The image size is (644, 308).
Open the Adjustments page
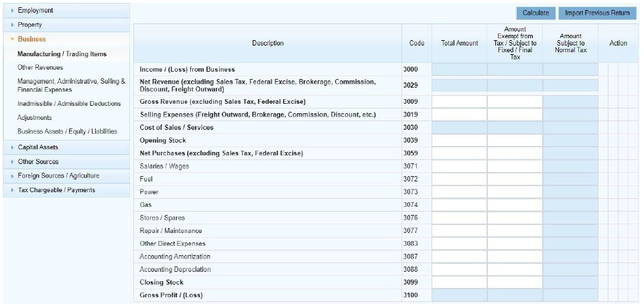(x=34, y=118)
